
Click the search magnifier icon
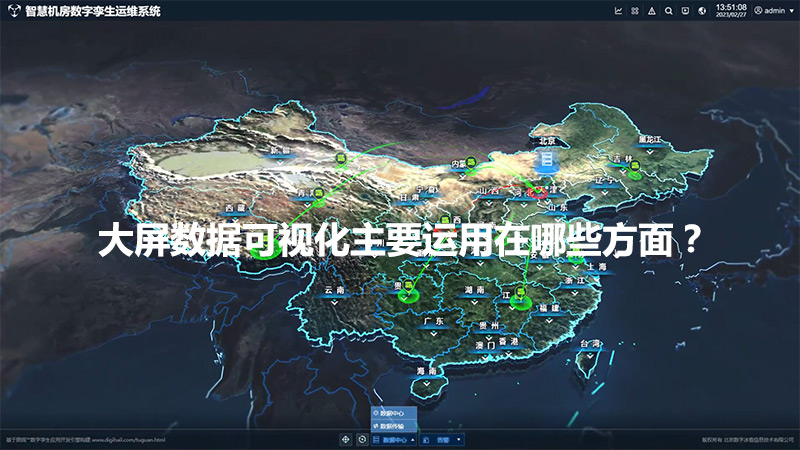tap(668, 11)
